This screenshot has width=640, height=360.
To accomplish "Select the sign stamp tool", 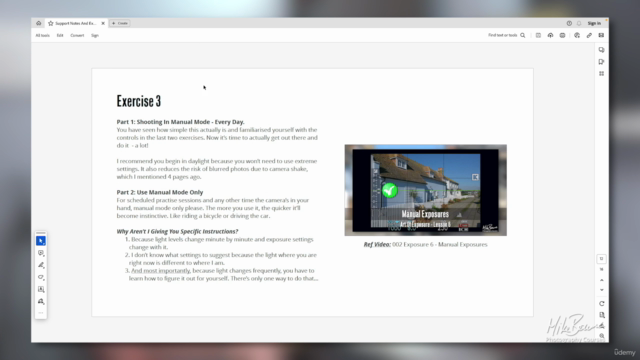I will coord(41,301).
